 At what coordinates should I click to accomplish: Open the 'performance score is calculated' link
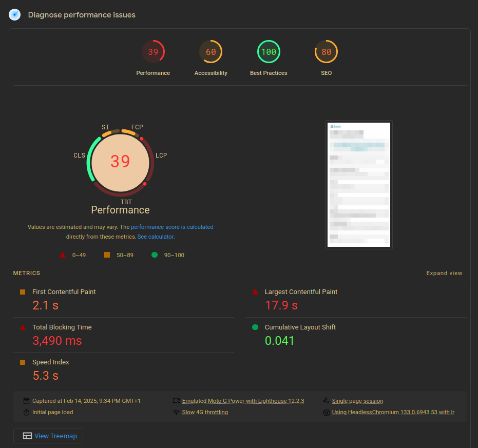tap(172, 227)
